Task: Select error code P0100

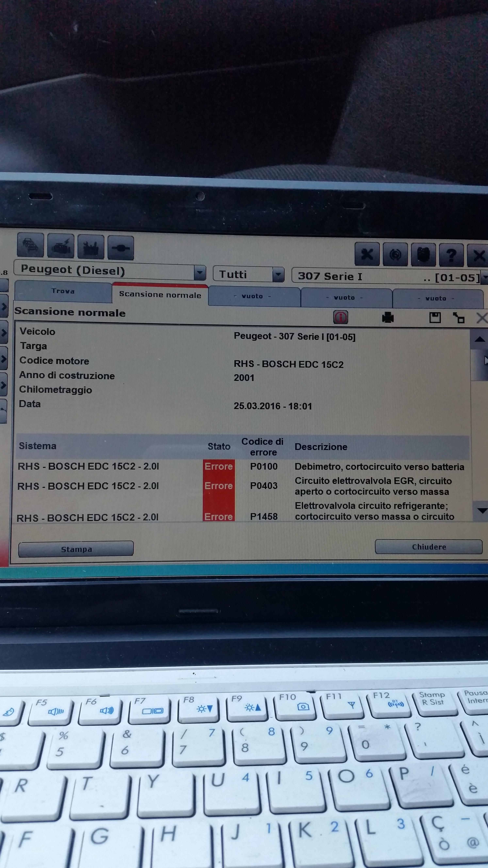Action: point(264,466)
